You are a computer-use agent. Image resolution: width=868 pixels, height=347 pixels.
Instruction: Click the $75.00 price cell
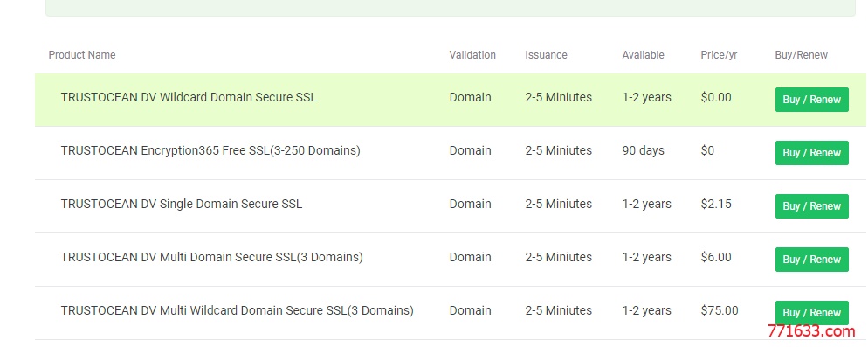click(719, 310)
